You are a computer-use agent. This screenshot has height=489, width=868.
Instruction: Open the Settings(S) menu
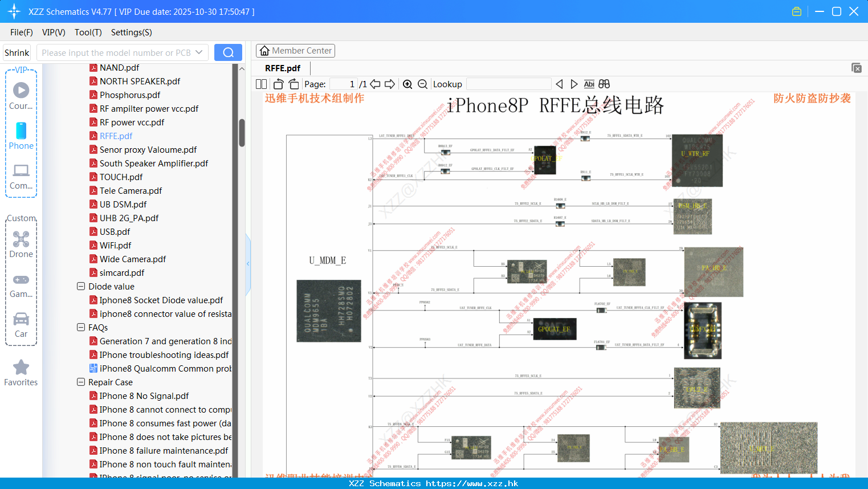pos(132,32)
